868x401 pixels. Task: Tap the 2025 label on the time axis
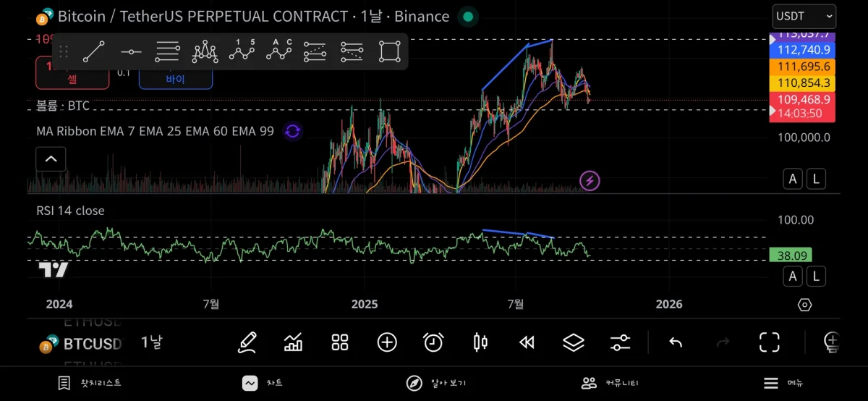365,304
